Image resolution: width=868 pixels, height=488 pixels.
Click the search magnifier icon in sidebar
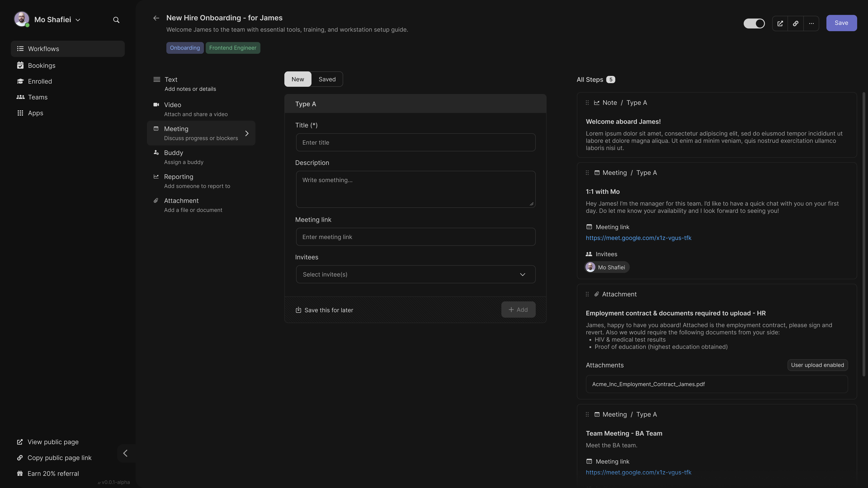116,20
